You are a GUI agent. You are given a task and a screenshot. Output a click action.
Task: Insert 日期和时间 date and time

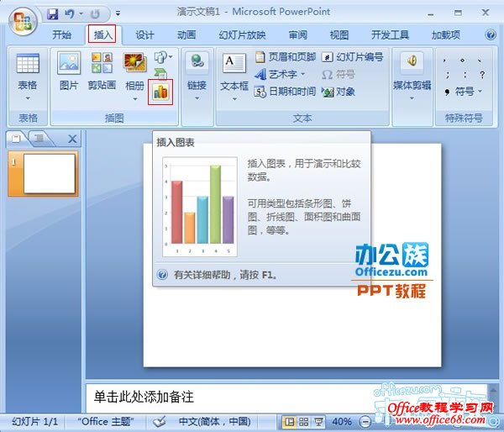click(x=286, y=92)
